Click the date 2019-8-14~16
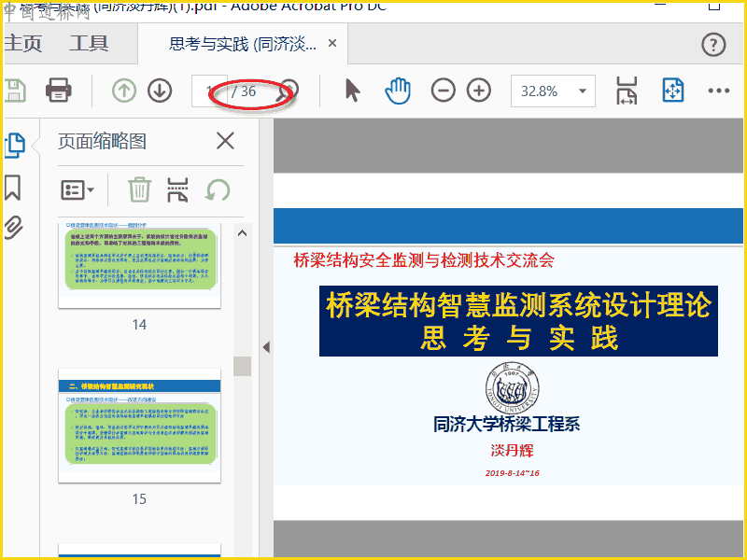The width and height of the screenshot is (747, 560). click(513, 473)
